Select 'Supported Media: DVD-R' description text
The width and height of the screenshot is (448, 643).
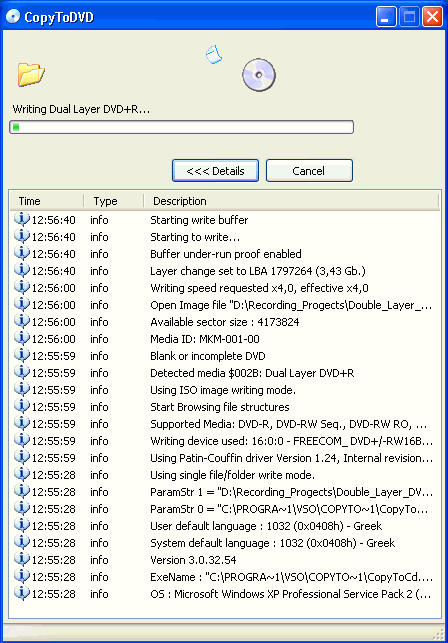point(289,424)
